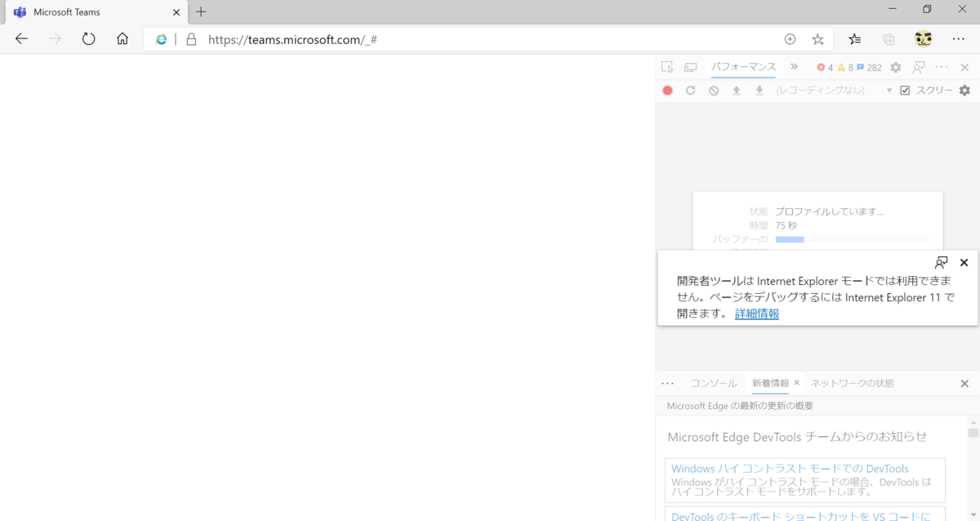This screenshot has width=980, height=521.
Task: Open the user profile avatar
Action: tap(923, 39)
